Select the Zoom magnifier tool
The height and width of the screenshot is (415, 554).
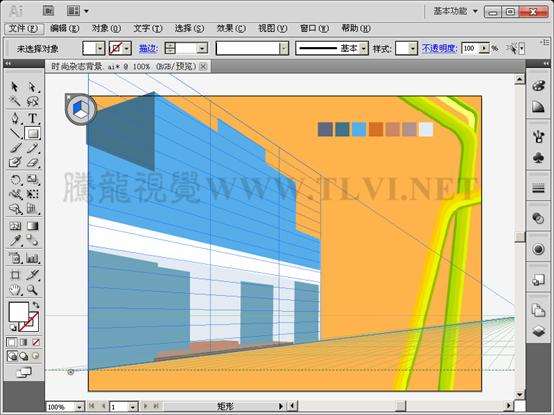point(32,290)
